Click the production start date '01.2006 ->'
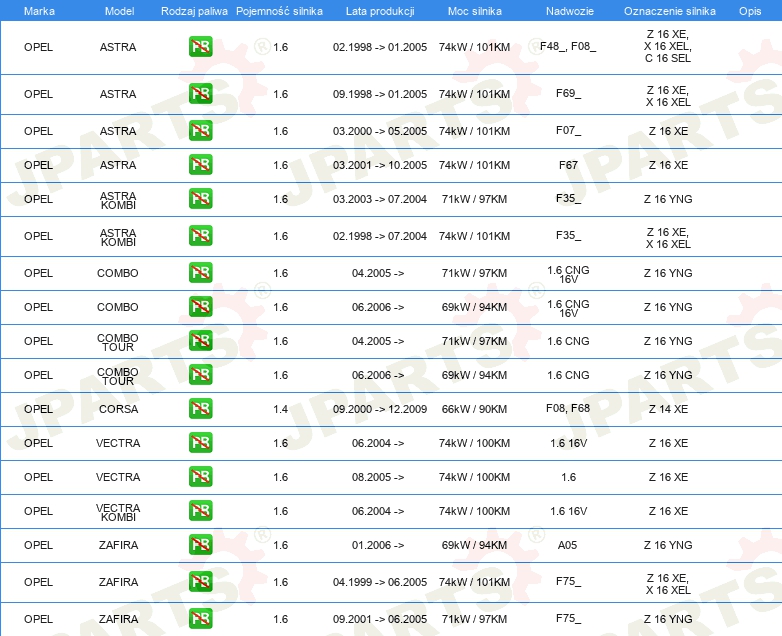The width and height of the screenshot is (782, 636). point(378,545)
